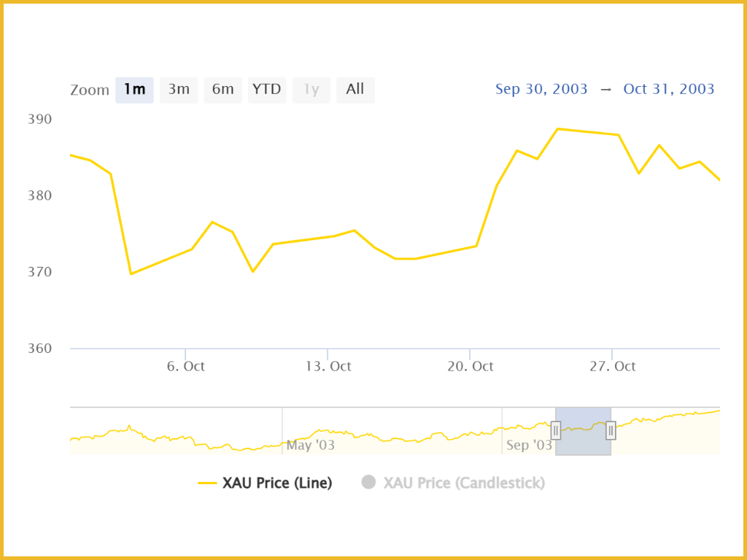Image resolution: width=747 pixels, height=560 pixels.
Task: Click the yellow line legend marker
Action: (207, 483)
